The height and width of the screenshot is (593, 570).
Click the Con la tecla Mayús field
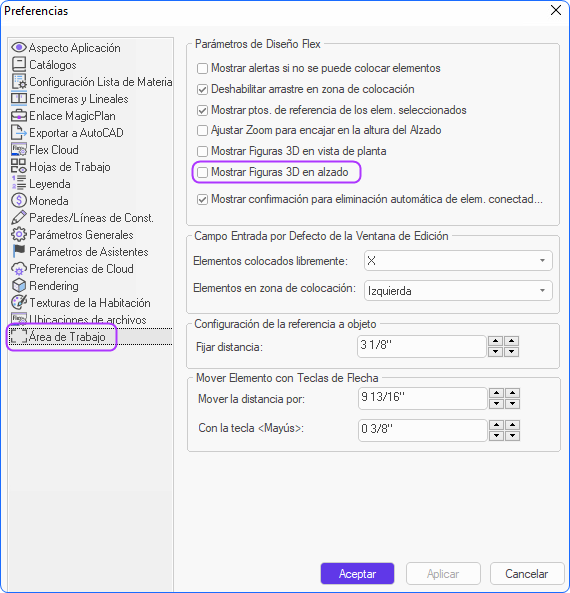[422, 430]
